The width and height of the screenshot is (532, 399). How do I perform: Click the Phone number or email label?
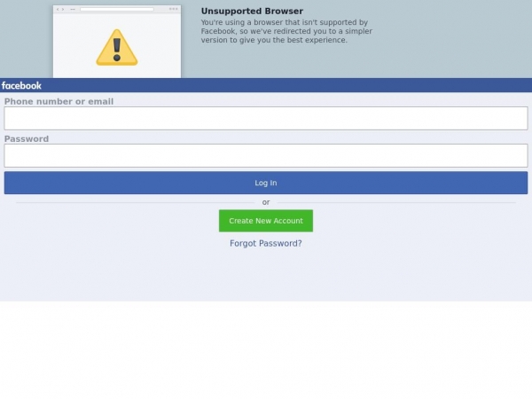click(59, 101)
